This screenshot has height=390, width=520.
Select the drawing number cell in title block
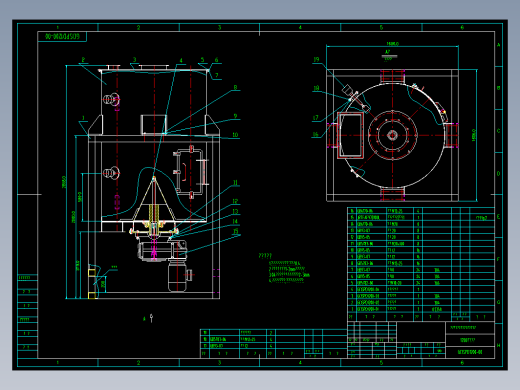click(470, 352)
